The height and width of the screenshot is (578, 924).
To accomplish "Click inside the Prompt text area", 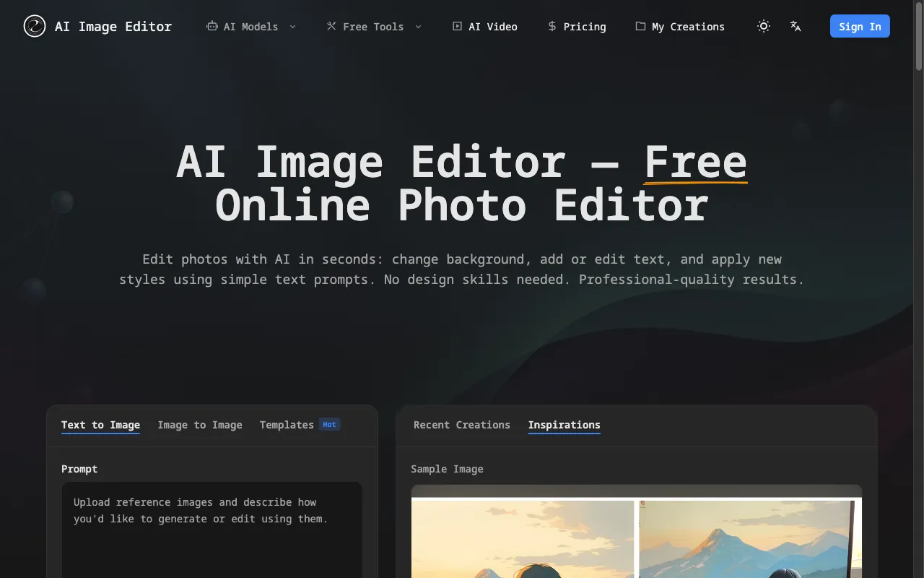I will (x=212, y=530).
